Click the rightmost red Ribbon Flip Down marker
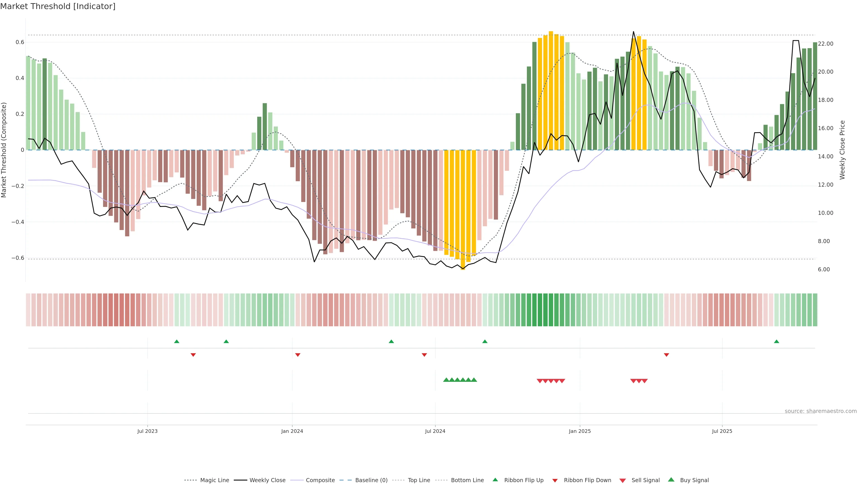 pyautogui.click(x=666, y=355)
